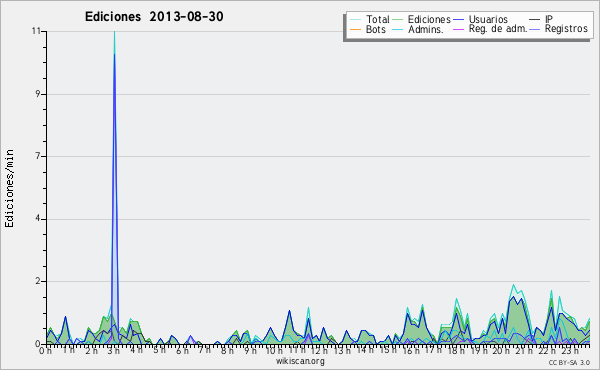Click the 'wikiscan.org' text below the chart
This screenshot has height=370, width=600.
click(x=300, y=361)
